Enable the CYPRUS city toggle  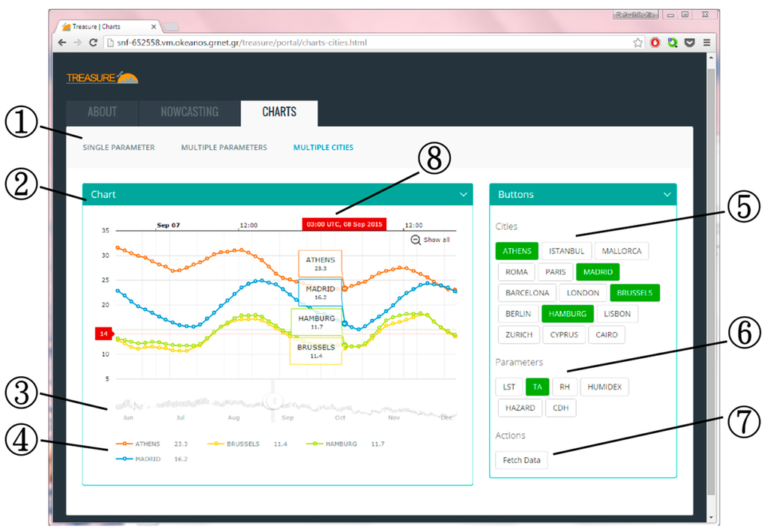click(x=564, y=335)
